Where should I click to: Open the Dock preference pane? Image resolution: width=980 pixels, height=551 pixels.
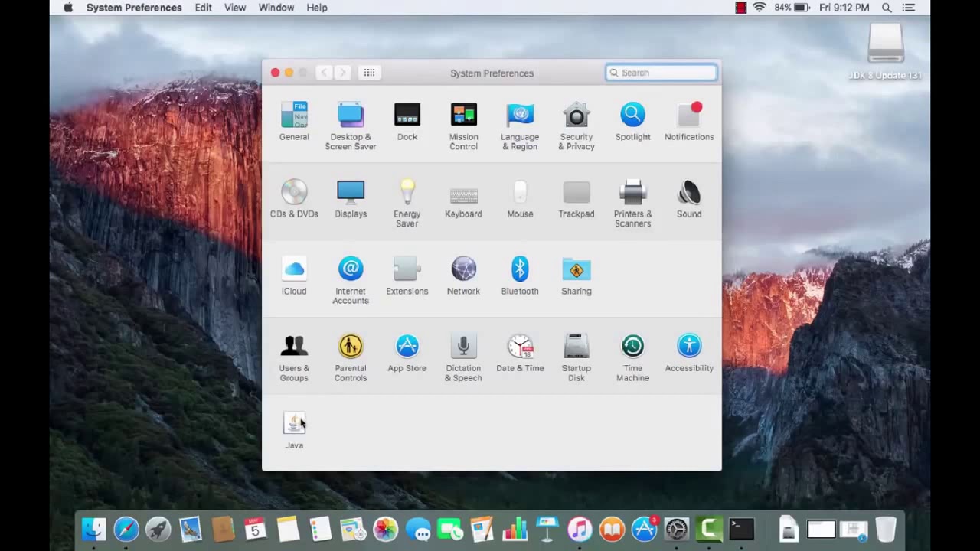coord(407,121)
